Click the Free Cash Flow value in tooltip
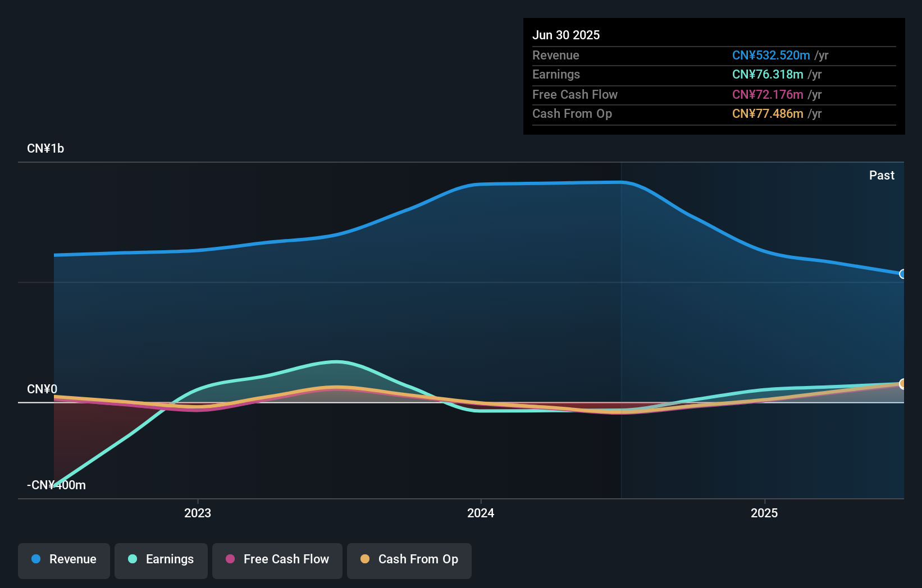This screenshot has width=922, height=588. pos(768,94)
